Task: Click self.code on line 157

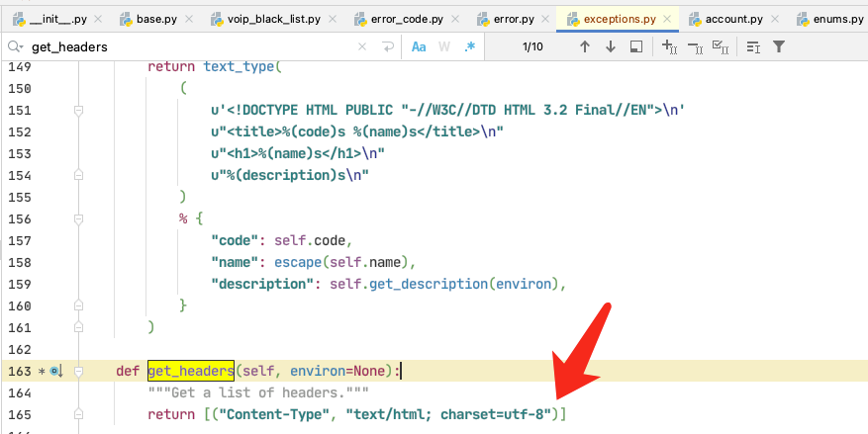Action: click(310, 241)
